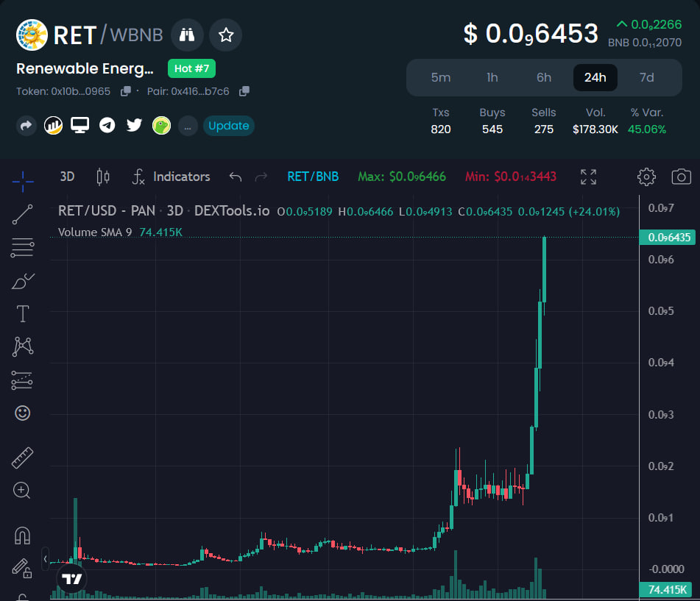This screenshot has height=601, width=700.
Task: Select the 1h timeframe tab
Action: tap(492, 78)
